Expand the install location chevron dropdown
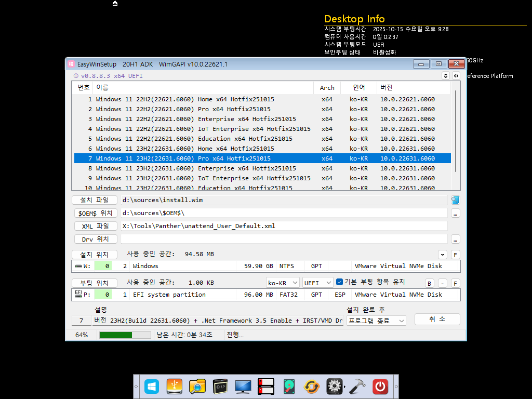Image resolution: width=532 pixels, height=399 pixels. click(x=443, y=255)
